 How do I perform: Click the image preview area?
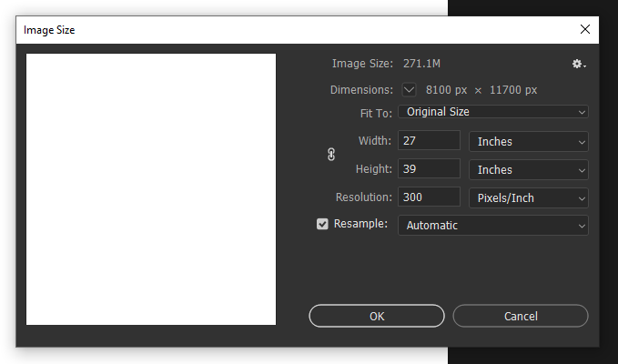pos(151,189)
